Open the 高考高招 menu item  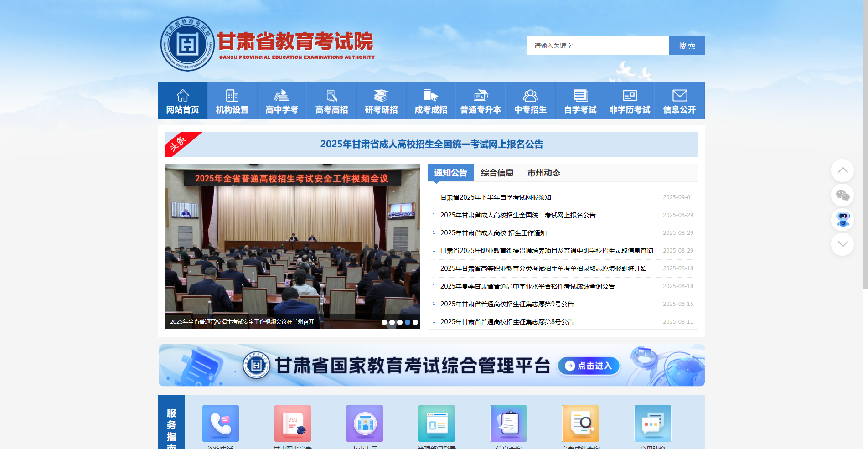pyautogui.click(x=331, y=100)
